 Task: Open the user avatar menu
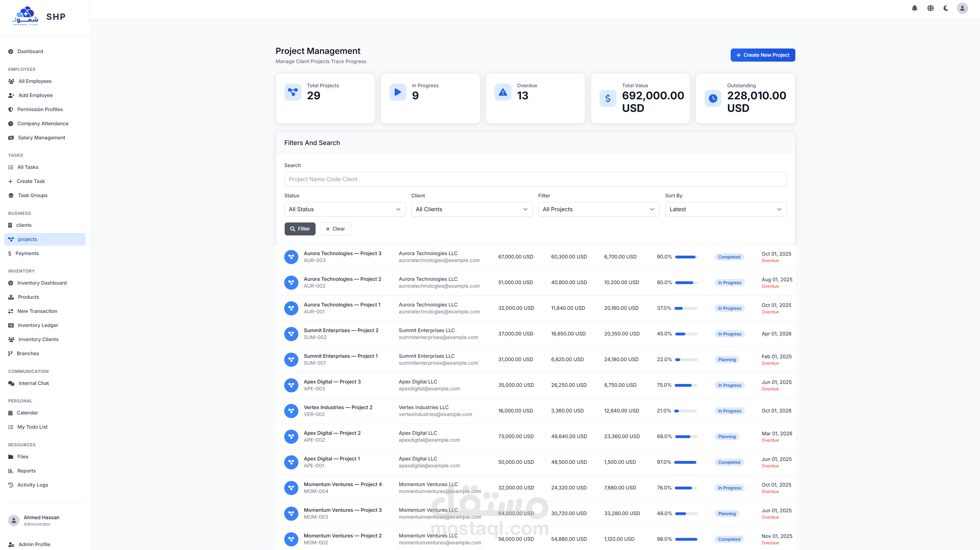pos(962,8)
